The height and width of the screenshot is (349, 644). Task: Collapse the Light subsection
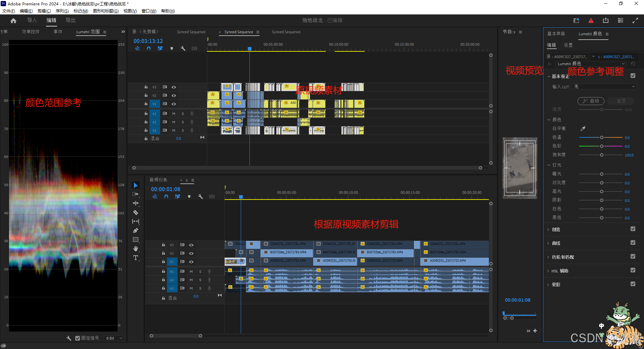tap(549, 165)
